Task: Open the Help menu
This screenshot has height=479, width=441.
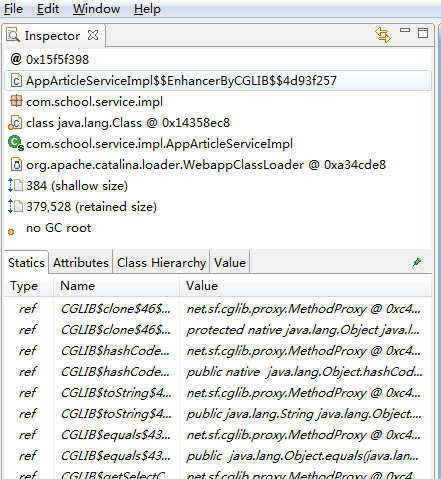Action: [x=147, y=9]
